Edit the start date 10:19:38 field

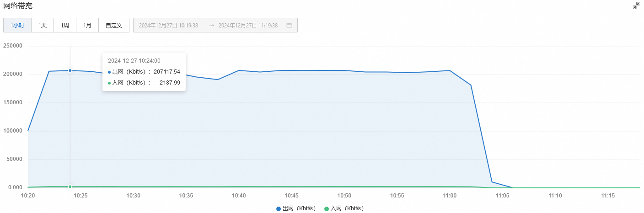point(168,26)
